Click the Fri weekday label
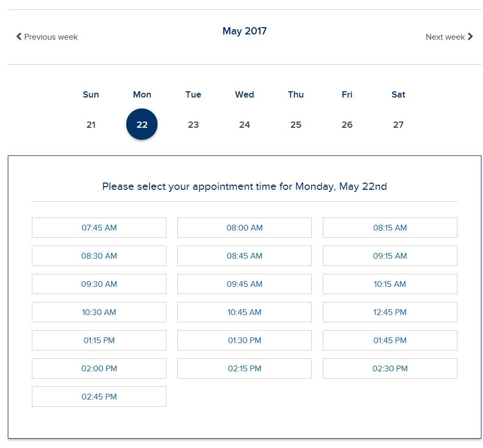The image size is (483, 448). [x=347, y=94]
